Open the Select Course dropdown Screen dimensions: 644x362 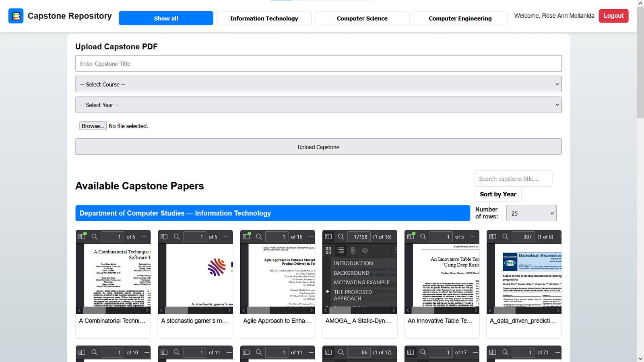click(x=318, y=84)
